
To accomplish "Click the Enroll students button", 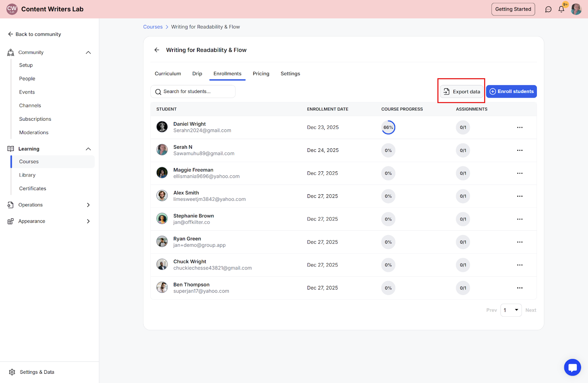I will tap(511, 92).
